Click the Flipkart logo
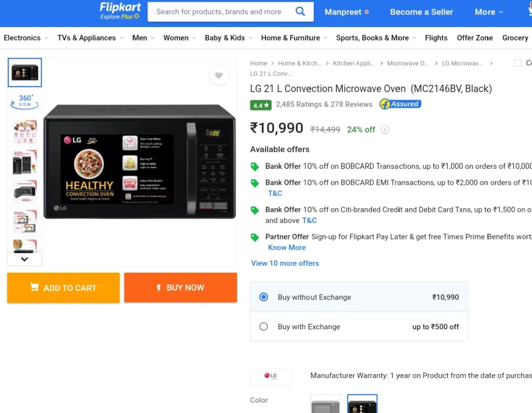532x413 pixels. [x=120, y=7]
